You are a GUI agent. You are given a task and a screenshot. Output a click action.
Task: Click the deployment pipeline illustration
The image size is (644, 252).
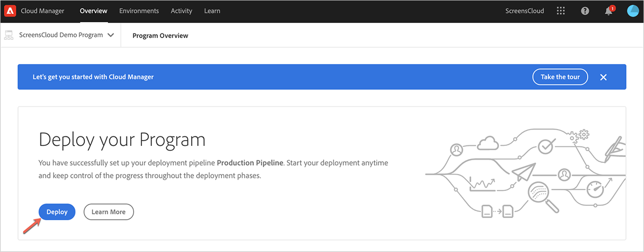[525, 173]
